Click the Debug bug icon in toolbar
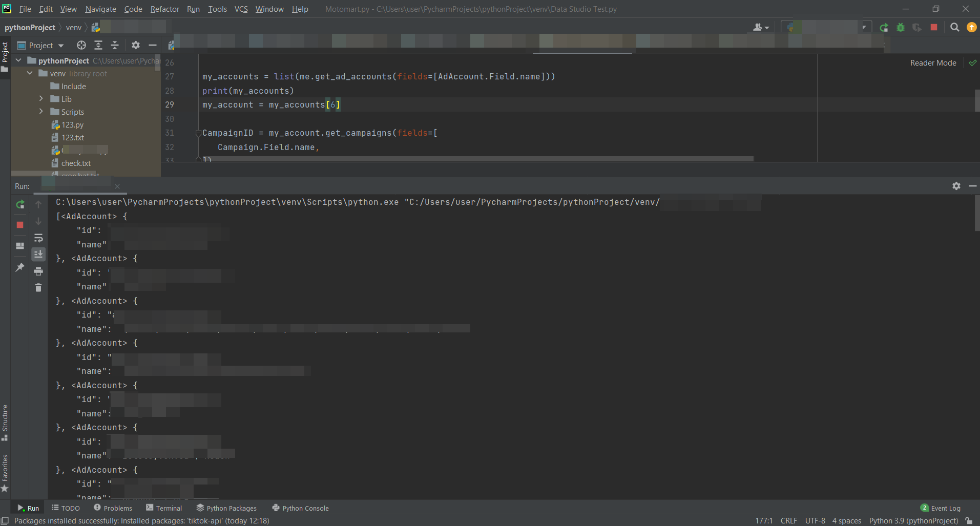Viewport: 980px width, 526px height. (x=901, y=28)
